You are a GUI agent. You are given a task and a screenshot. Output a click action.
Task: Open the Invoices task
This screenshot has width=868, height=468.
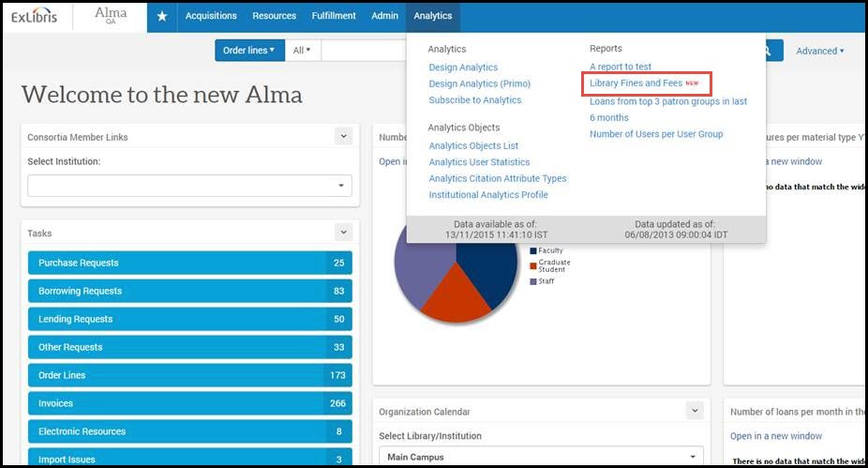click(190, 403)
